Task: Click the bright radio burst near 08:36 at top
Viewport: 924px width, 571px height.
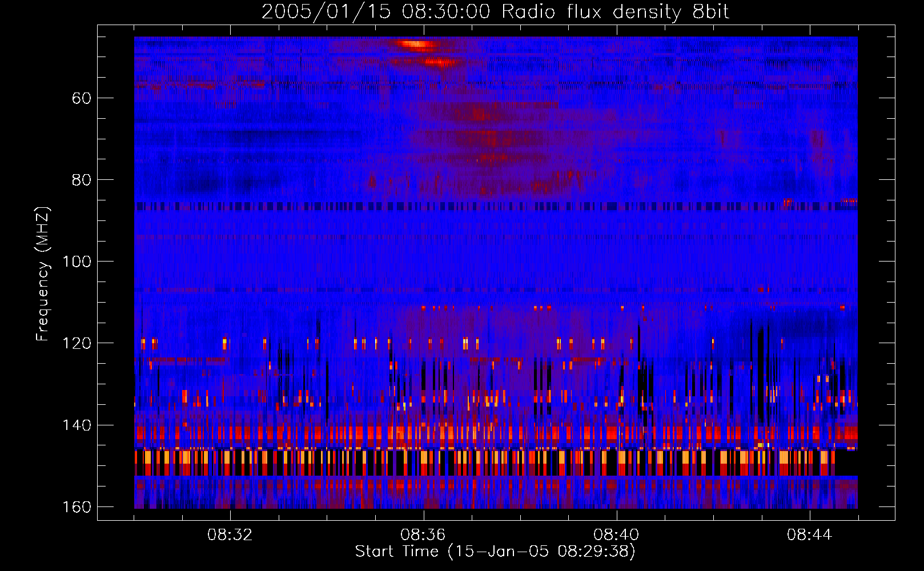Action: pos(419,44)
